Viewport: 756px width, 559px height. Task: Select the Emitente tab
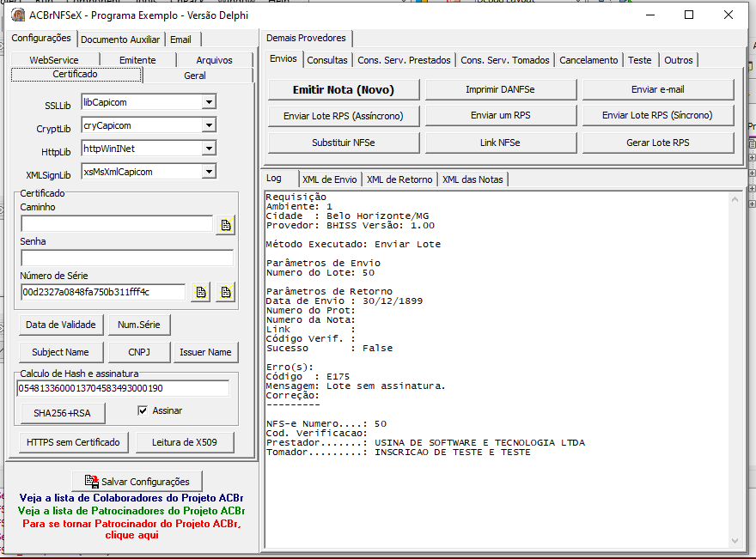pos(137,60)
